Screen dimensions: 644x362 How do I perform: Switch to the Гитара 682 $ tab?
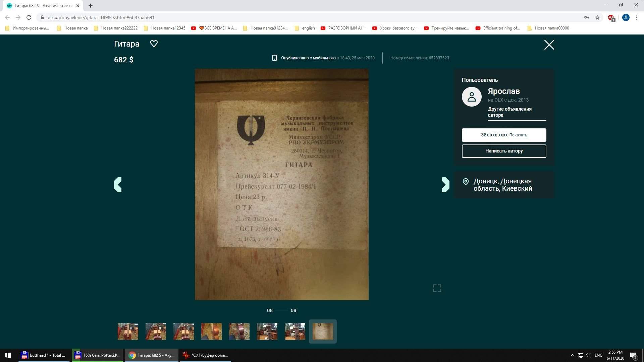(44, 6)
